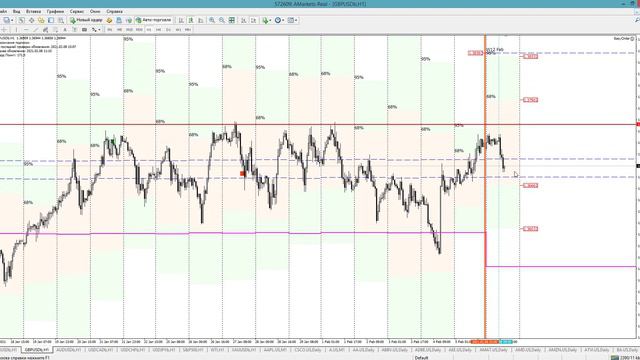Switch to the S&P500,H1 chart tab
Image resolution: width=640 pixels, height=360 pixels.
193,350
